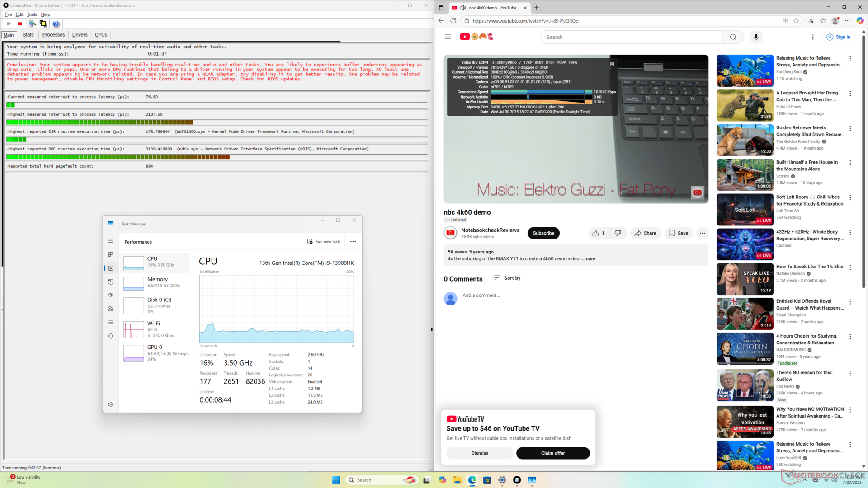Open LatencyMon Help menu
The height and width of the screenshot is (488, 868).
coord(46,14)
